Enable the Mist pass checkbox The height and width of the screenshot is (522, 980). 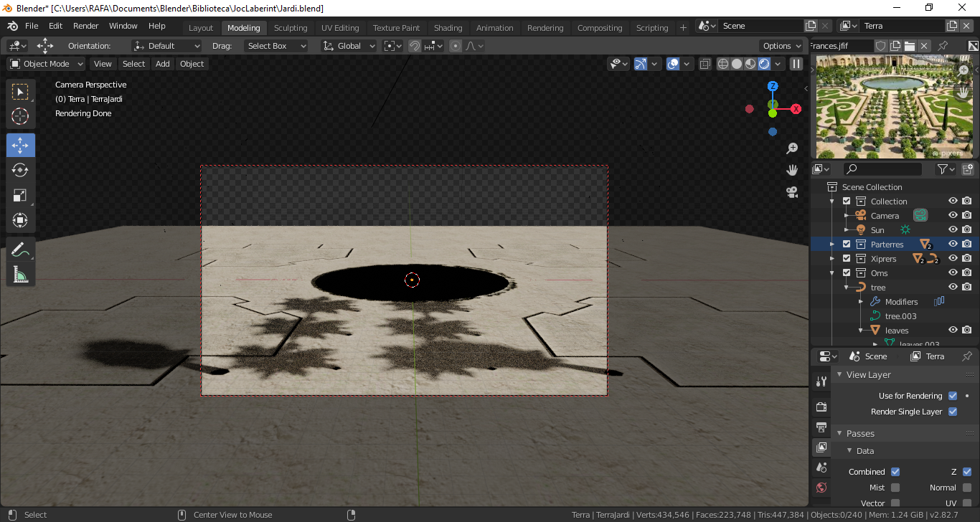pyautogui.click(x=895, y=488)
